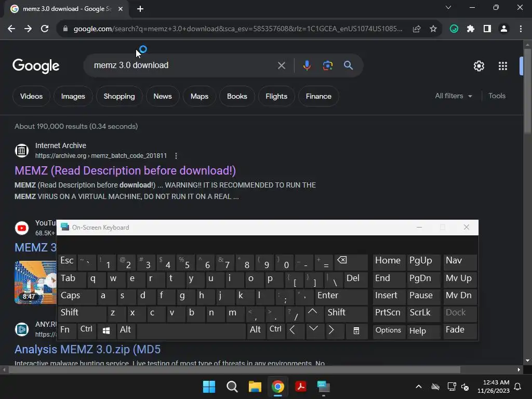Search by image with Google Lens

(x=328, y=65)
